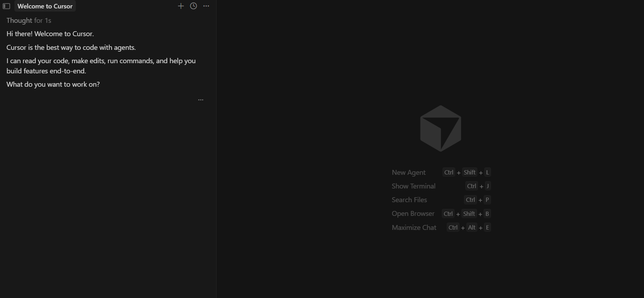Click the 'New Agent' shortcut label
Viewport: 644px width, 298px height.
409,172
